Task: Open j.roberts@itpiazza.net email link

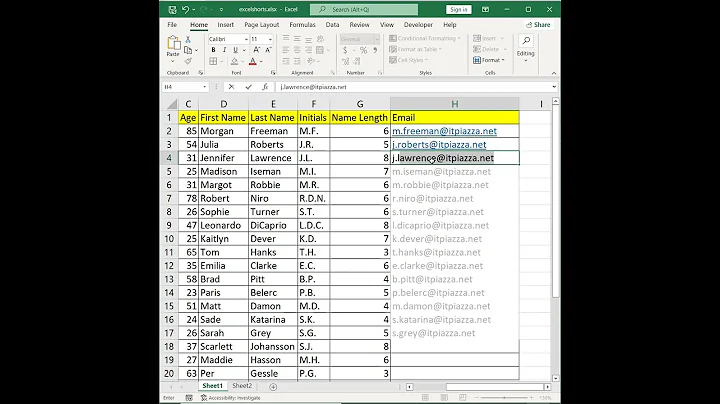Action: click(x=439, y=145)
